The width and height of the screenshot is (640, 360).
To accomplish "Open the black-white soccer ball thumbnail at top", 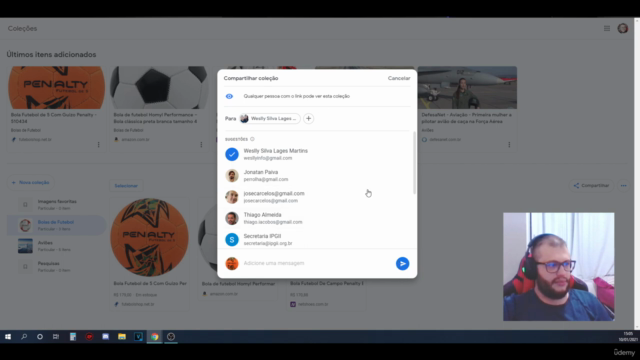I will [x=159, y=88].
